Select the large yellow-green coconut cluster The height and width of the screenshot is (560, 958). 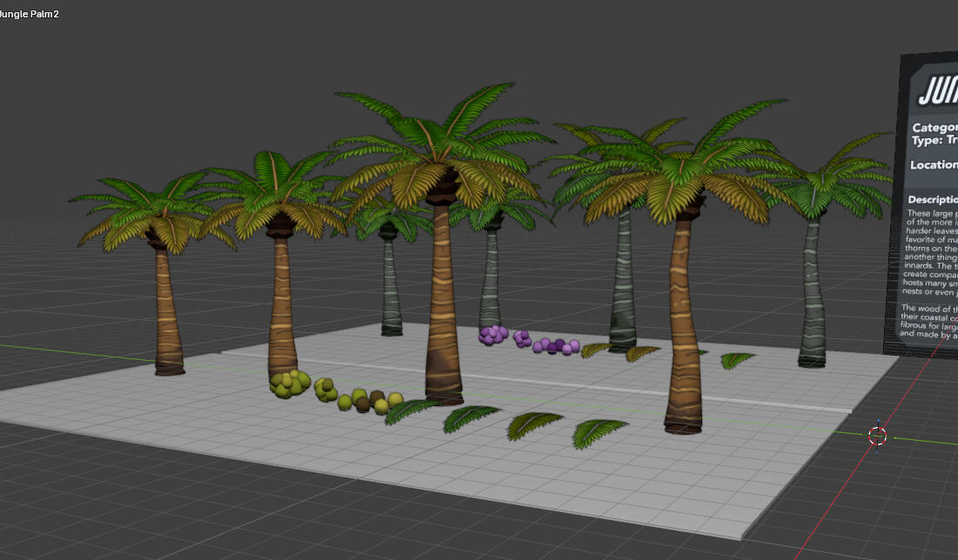291,383
